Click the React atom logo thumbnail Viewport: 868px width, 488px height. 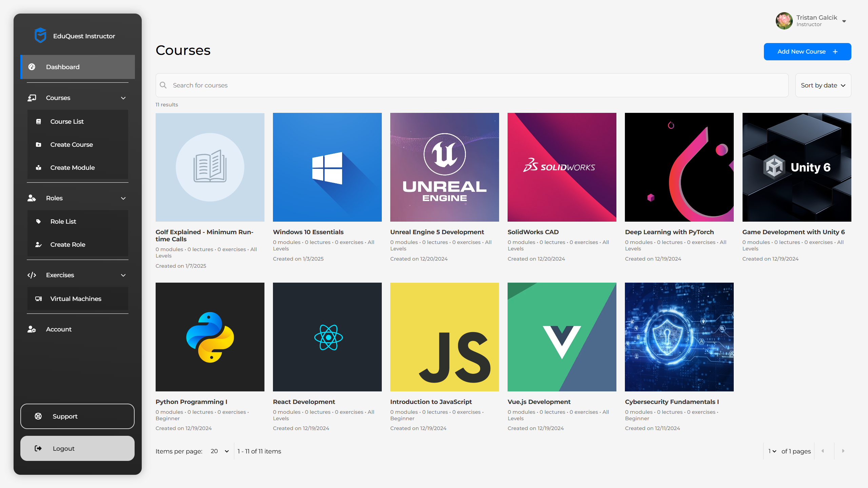(x=327, y=337)
